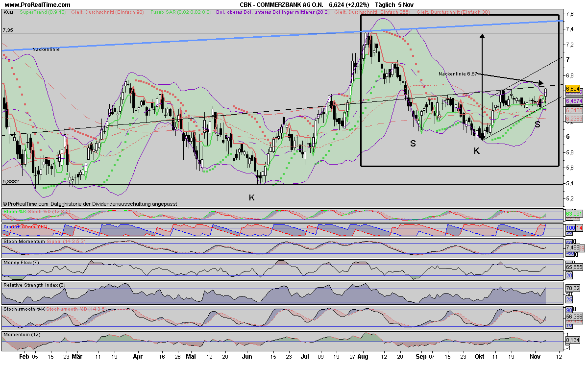588x392 pixels.
Task: Click the 70,32 RSI value tag
Action: point(573,289)
